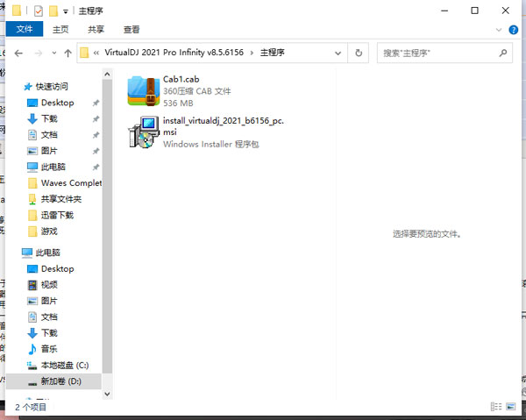Open 下载 under 此电脑
The width and height of the screenshot is (526, 420).
tap(49, 333)
